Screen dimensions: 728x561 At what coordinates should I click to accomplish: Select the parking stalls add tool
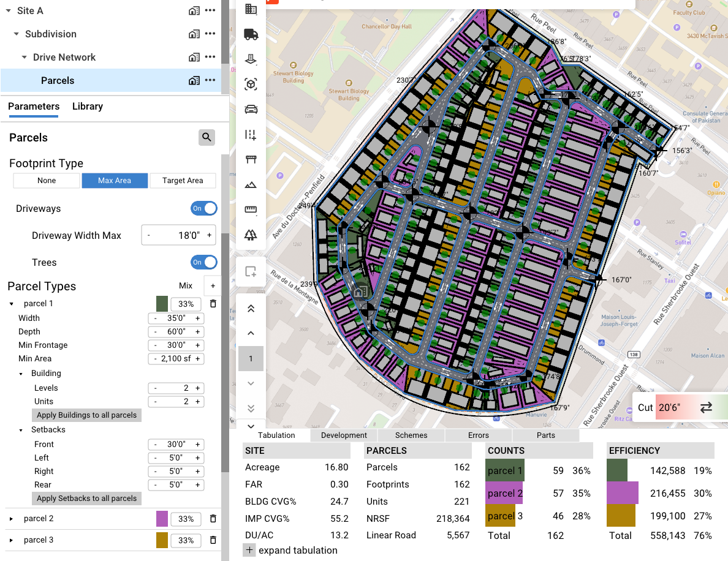click(251, 135)
